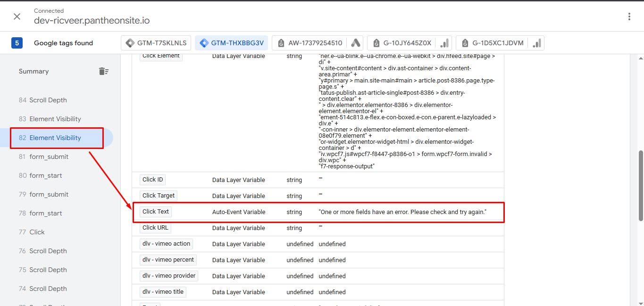The height and width of the screenshot is (306, 644).
Task: Click the 'Google tags found' label
Action: click(63, 43)
